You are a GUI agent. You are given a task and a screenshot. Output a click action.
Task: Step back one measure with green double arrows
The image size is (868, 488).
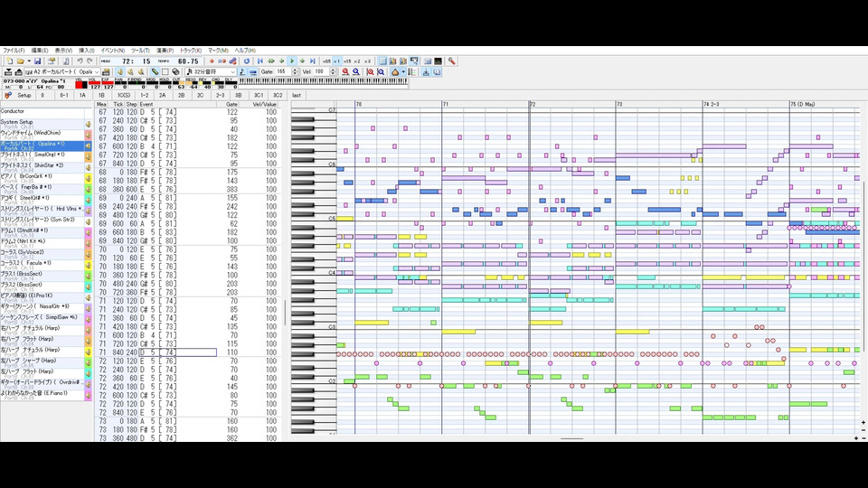coord(271,61)
